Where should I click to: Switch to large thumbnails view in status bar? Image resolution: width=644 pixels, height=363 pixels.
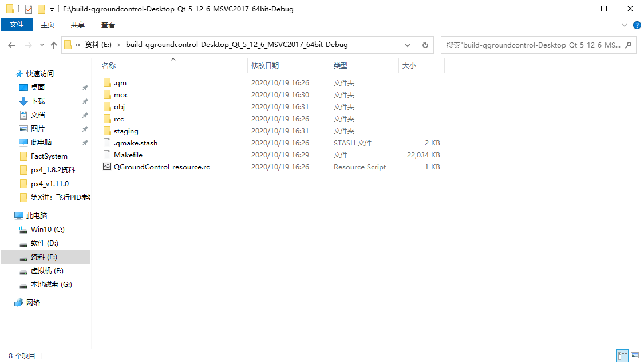click(635, 356)
